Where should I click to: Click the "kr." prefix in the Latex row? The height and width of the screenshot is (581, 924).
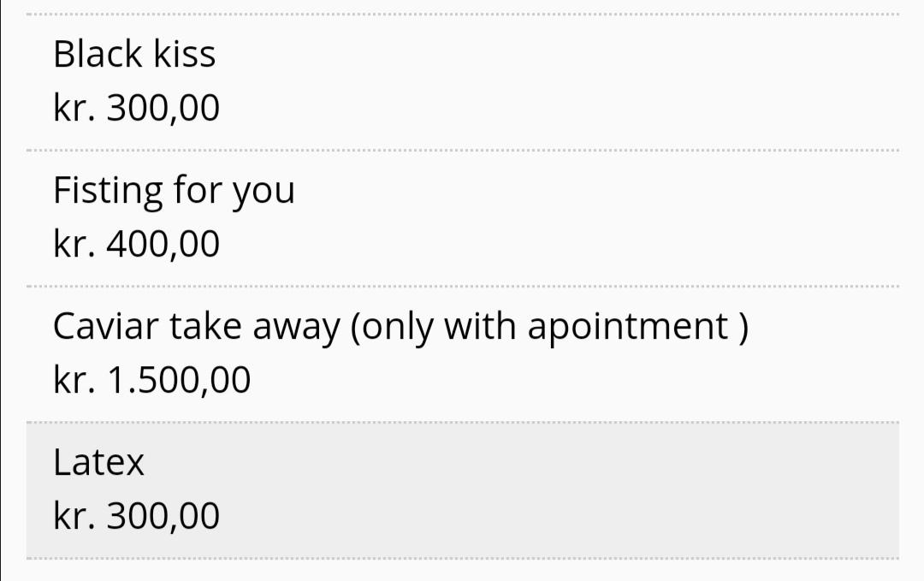tap(74, 517)
